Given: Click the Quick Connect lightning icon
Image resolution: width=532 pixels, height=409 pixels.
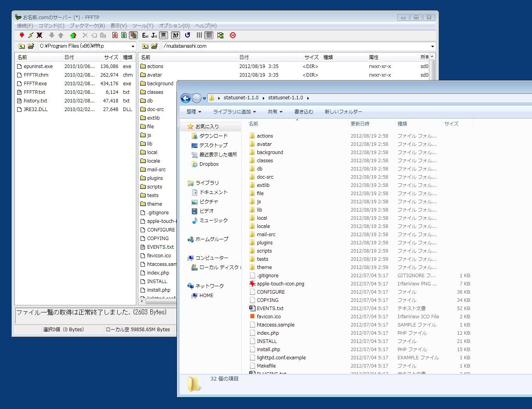Looking at the screenshot, I should pos(31,35).
